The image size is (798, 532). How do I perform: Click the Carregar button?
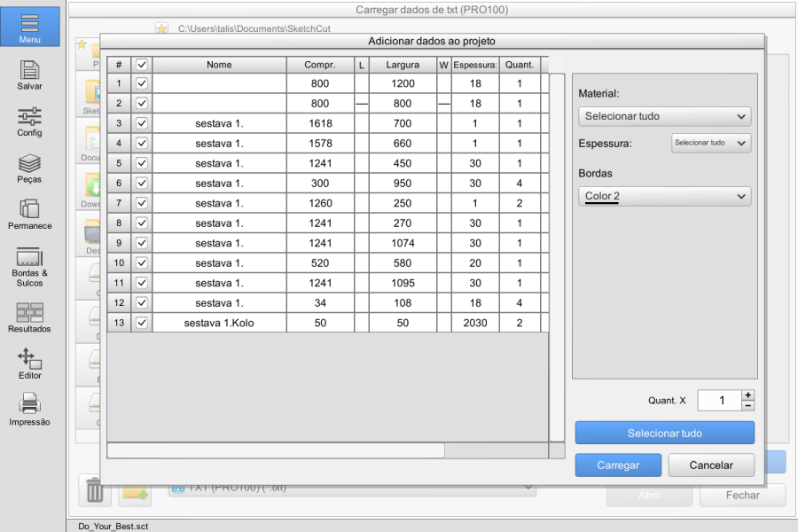(618, 465)
